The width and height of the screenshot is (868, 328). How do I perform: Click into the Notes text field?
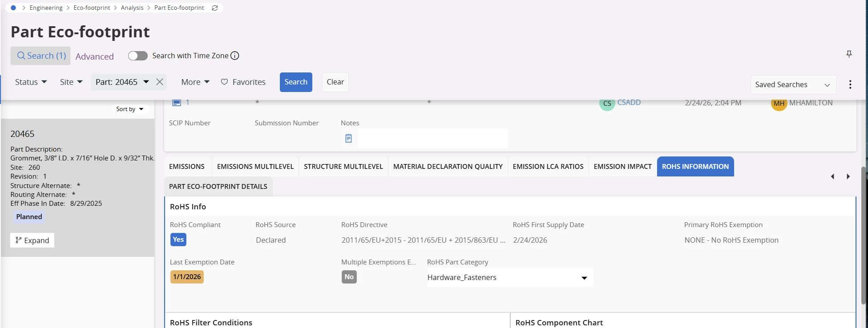432,138
